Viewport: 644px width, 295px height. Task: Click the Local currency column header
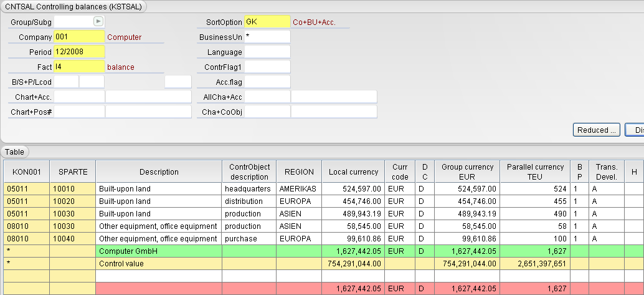point(354,172)
